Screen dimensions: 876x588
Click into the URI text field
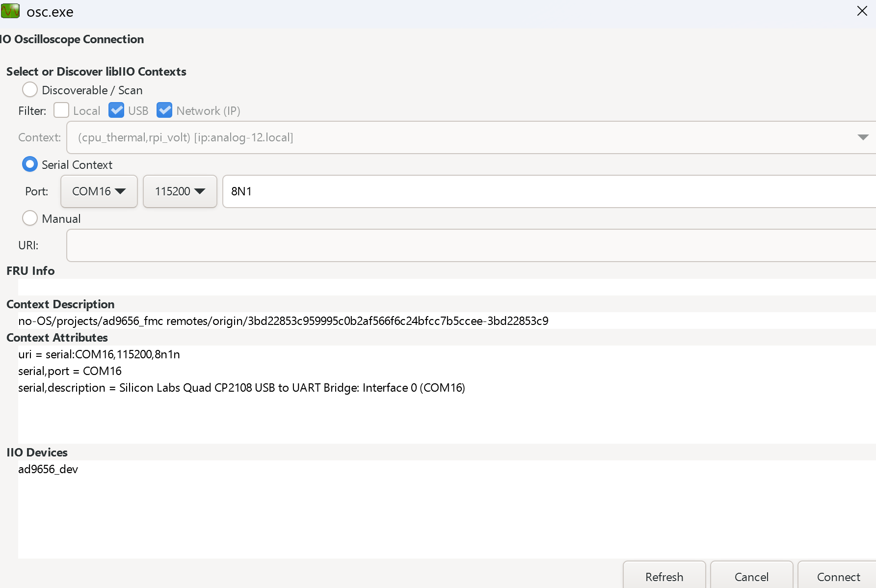tap(471, 245)
